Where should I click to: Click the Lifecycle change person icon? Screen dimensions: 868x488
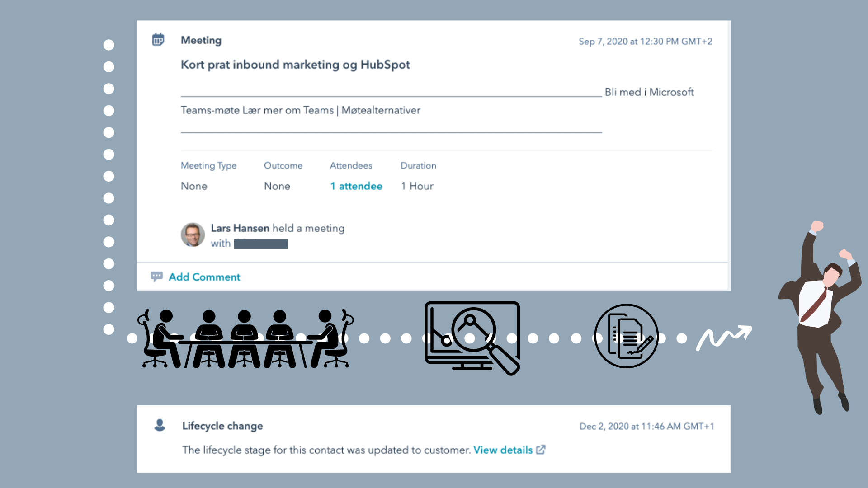(160, 425)
